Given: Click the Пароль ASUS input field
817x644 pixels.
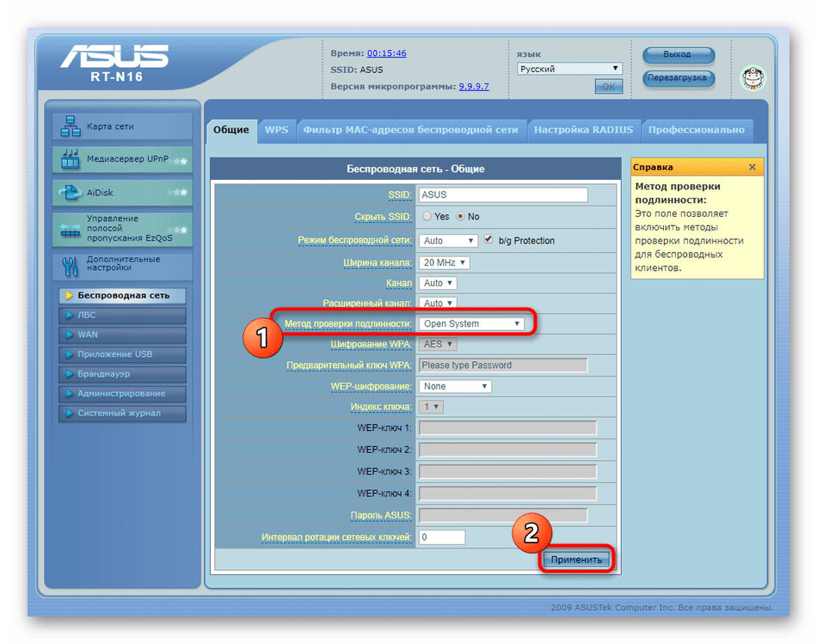Looking at the screenshot, I should pos(503,515).
